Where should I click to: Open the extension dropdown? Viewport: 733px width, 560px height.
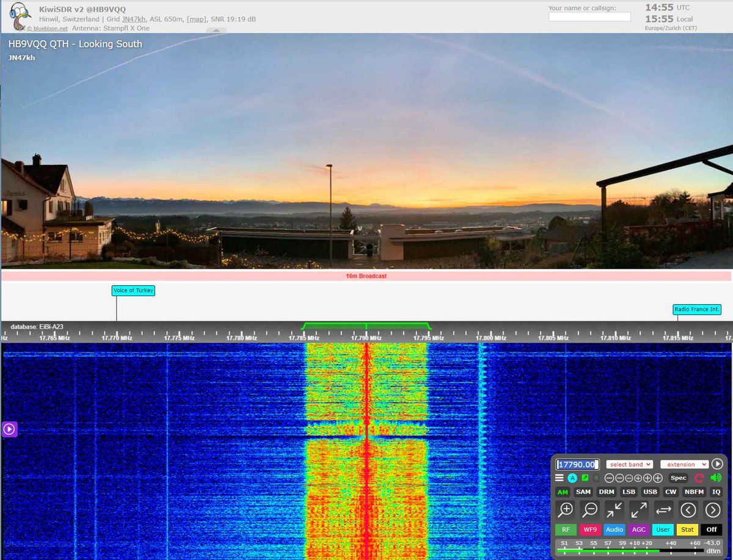pyautogui.click(x=684, y=464)
